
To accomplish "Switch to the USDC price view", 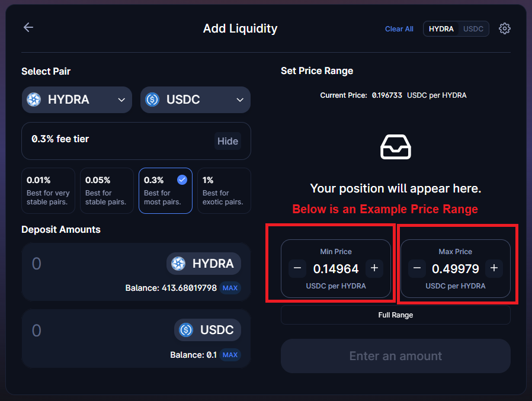I will pos(473,28).
